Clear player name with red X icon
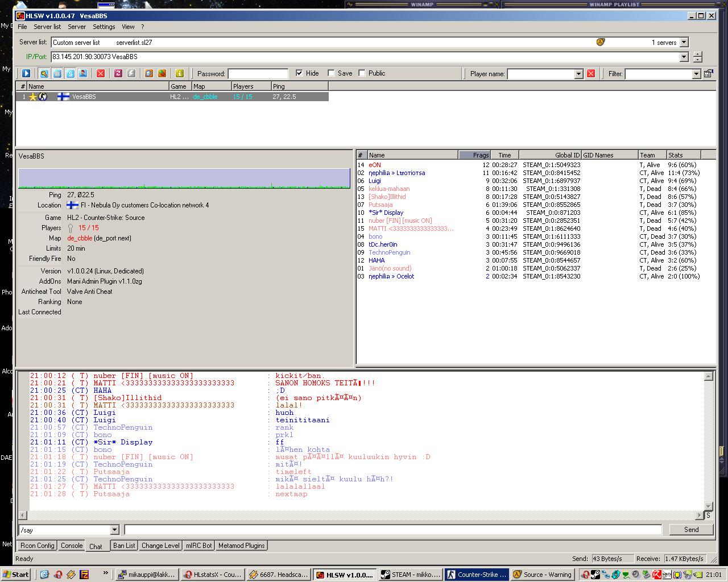 point(591,74)
